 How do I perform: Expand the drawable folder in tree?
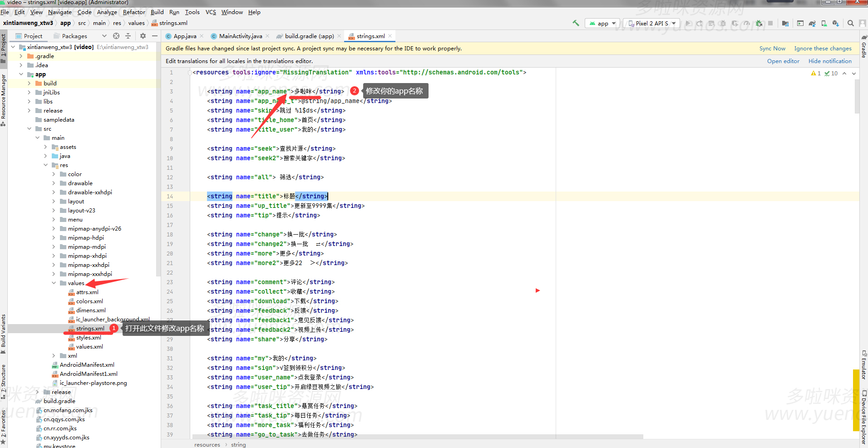(x=54, y=183)
